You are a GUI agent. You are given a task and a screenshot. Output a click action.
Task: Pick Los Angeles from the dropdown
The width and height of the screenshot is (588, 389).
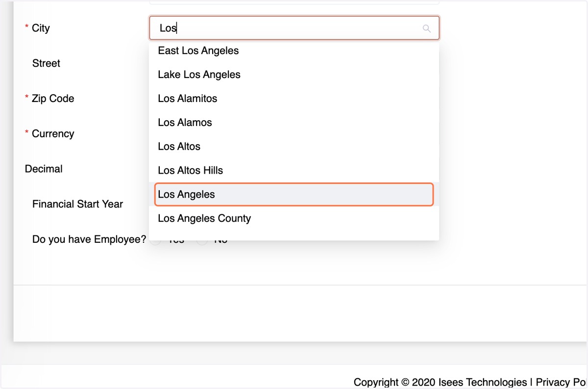click(294, 194)
